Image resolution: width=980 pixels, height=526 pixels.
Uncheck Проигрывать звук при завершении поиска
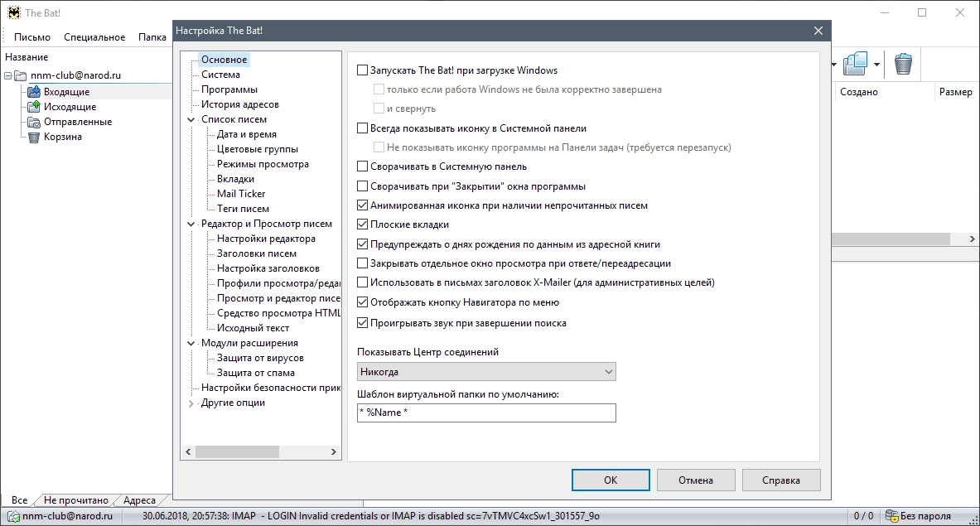tap(363, 323)
